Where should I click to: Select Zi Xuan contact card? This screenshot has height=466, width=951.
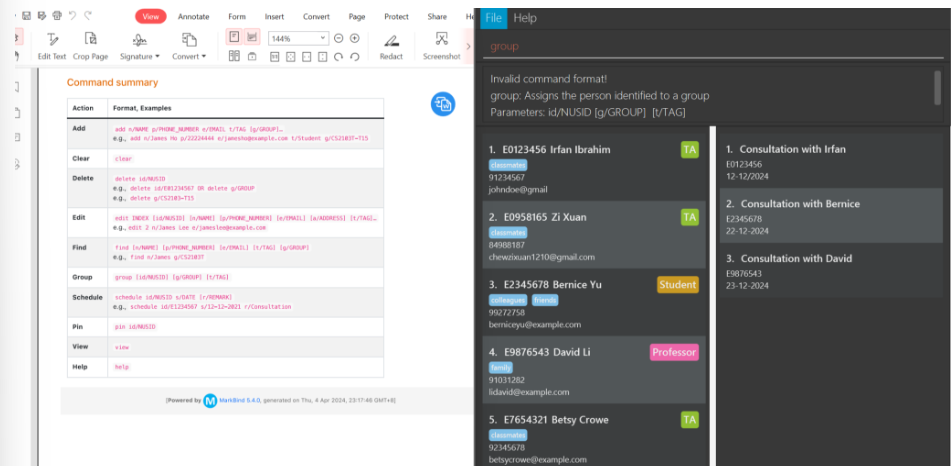[x=594, y=235]
